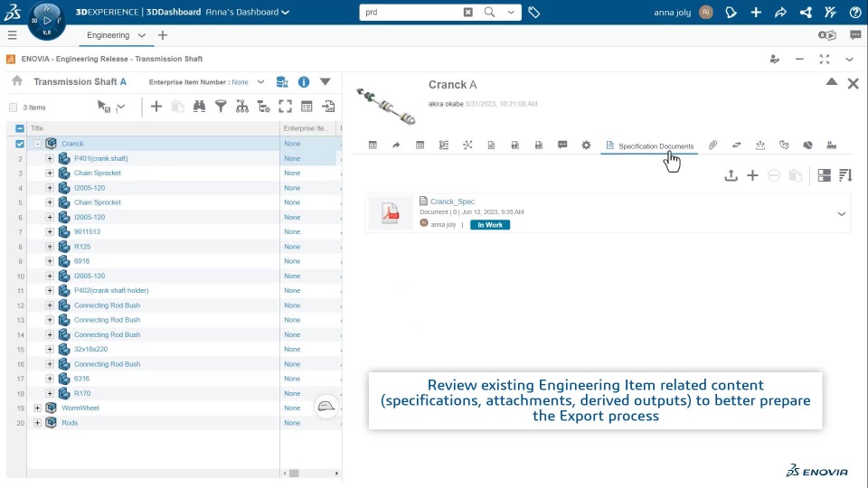Click the sort icon in documents panel
The height and width of the screenshot is (488, 868).
845,175
